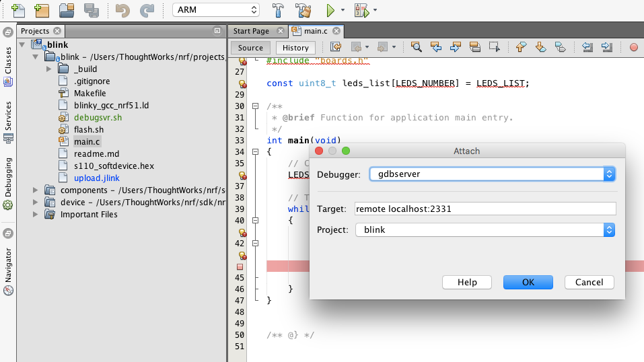Switch to History view
The image size is (644, 362).
click(295, 48)
